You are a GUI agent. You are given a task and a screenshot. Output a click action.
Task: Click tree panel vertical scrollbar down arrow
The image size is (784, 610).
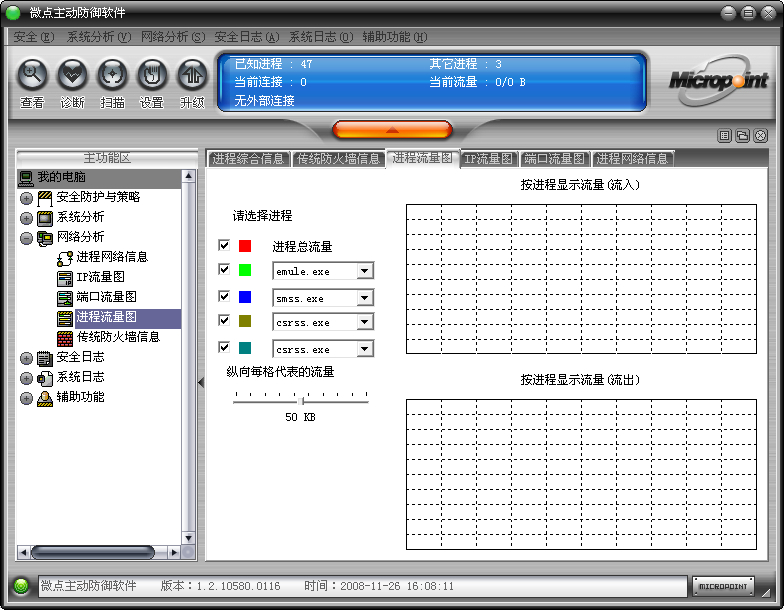click(x=188, y=538)
